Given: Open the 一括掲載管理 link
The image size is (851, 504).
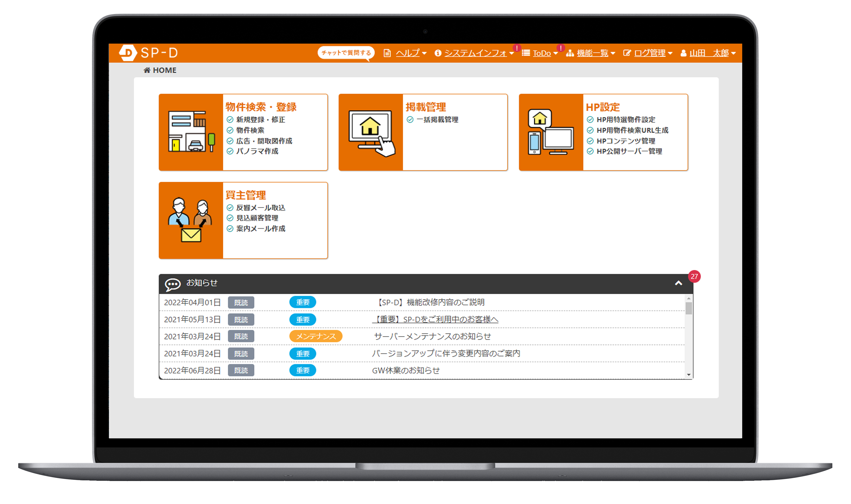Looking at the screenshot, I should (437, 120).
